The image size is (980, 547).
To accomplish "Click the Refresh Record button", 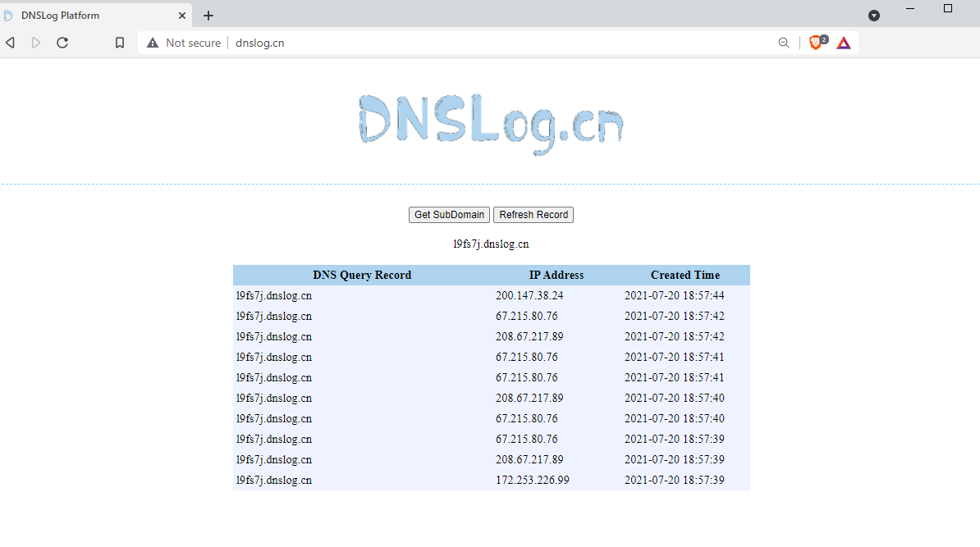I will coord(534,215).
